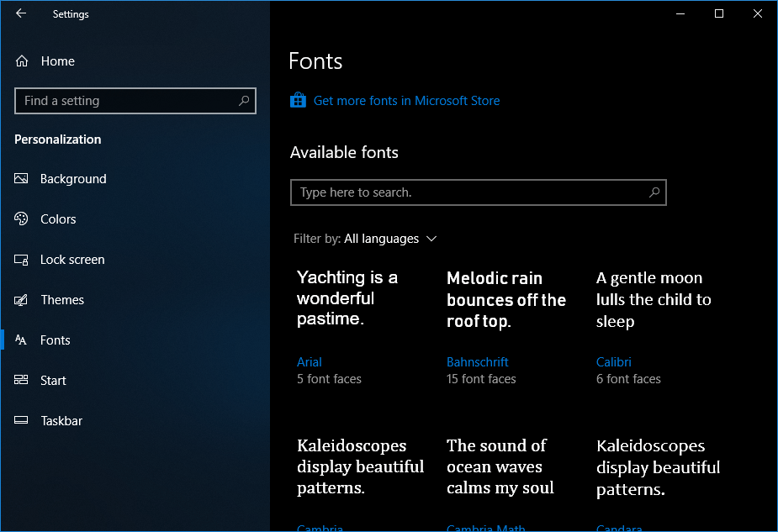Click the Colors palette icon
This screenshot has width=778, height=532.
[22, 219]
